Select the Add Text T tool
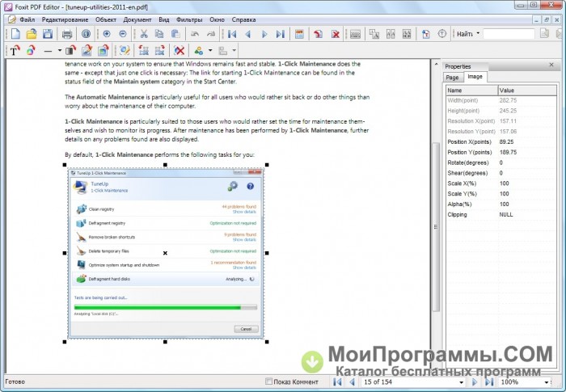566x392 pixels. pyautogui.click(x=15, y=51)
